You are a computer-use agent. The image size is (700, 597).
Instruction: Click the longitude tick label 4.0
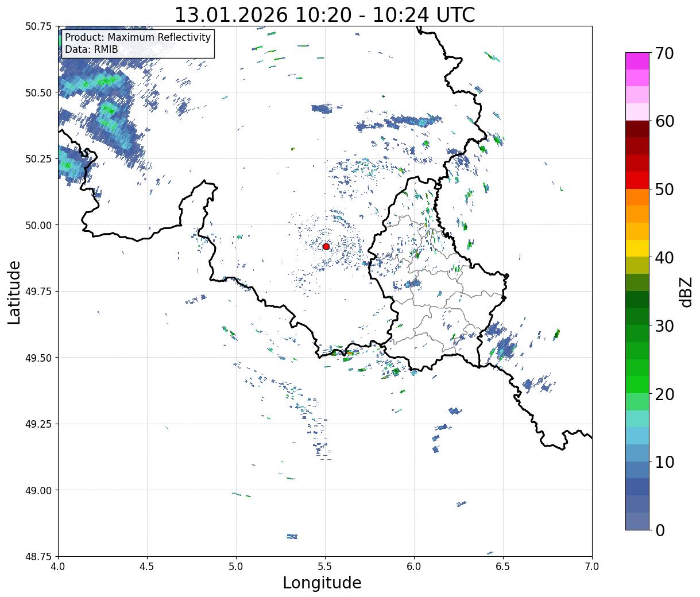(x=58, y=566)
